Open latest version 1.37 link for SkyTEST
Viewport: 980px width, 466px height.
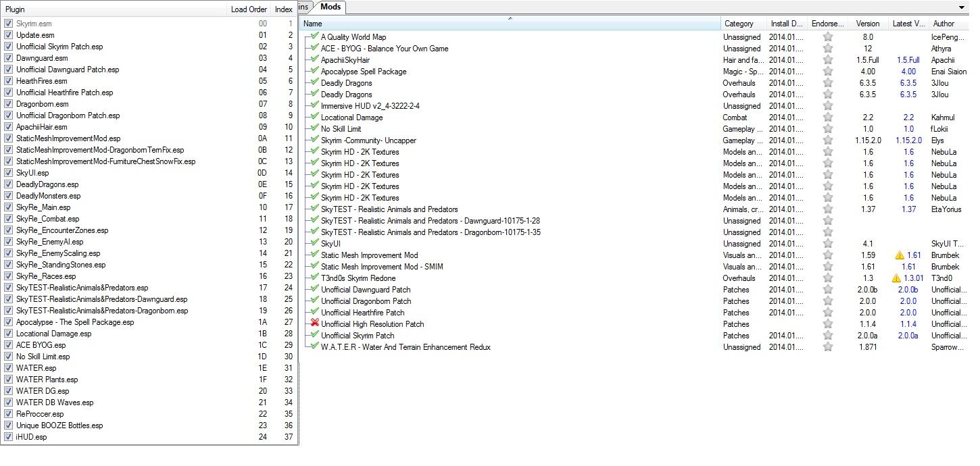[908, 209]
